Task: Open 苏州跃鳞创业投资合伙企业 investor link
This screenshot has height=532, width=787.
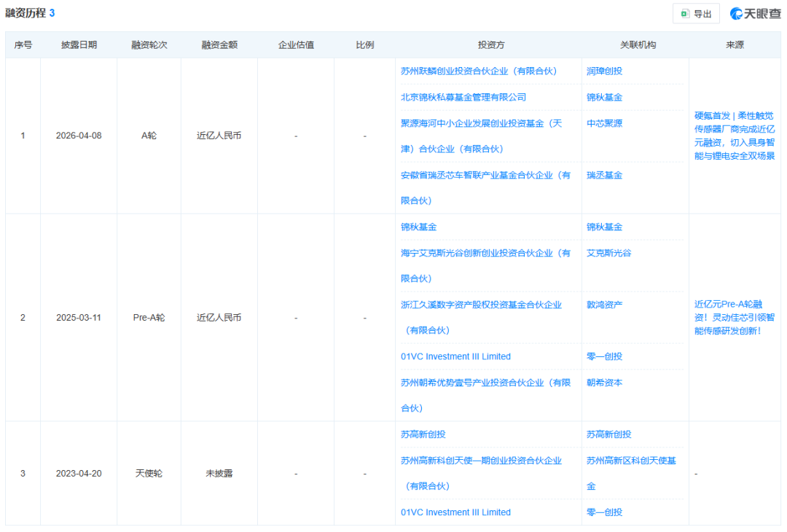Action: click(478, 71)
